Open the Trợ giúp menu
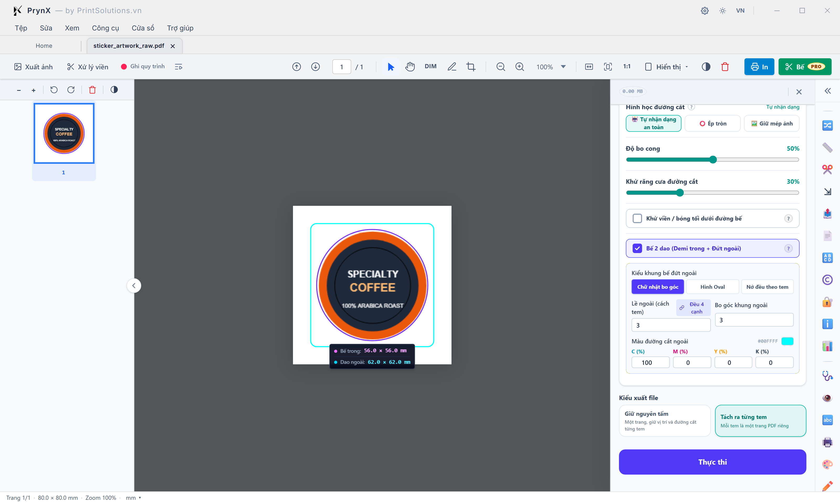 pos(180,28)
